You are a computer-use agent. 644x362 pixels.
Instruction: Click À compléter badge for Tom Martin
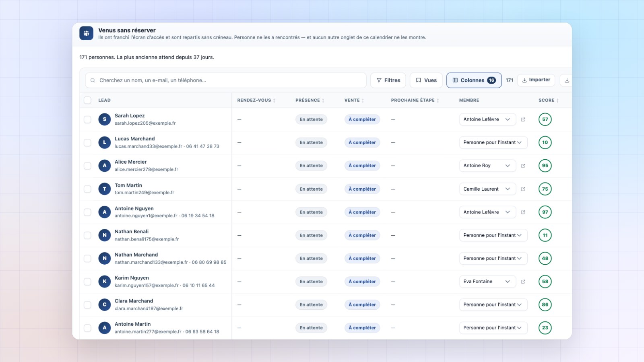point(362,189)
